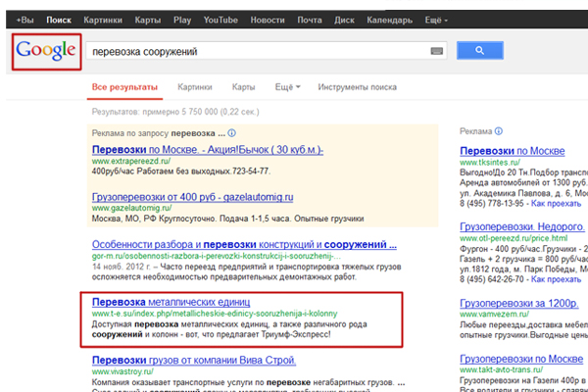
Task: Expand the 'Ещё' dropdown under the search box
Action: tap(287, 87)
